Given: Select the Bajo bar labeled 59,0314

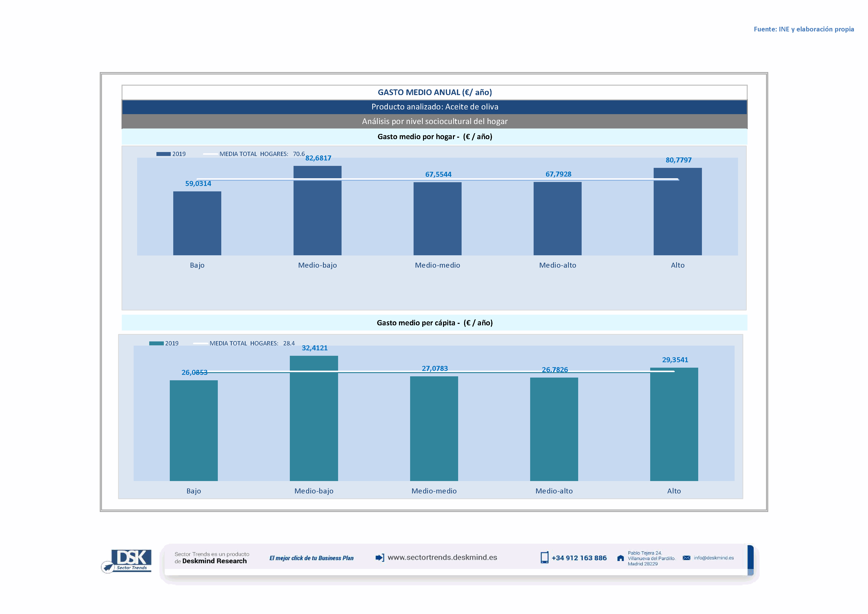Looking at the screenshot, I should pos(197,223).
